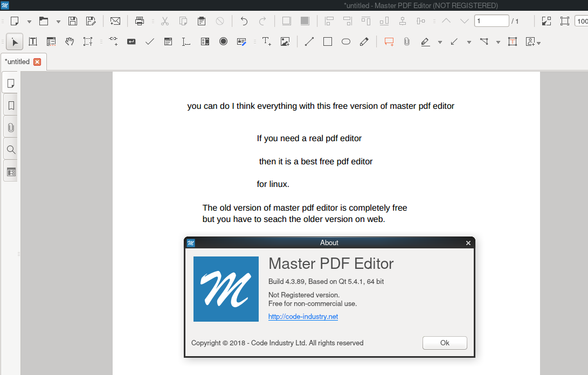Open the Object Inspector side panel

point(11,172)
